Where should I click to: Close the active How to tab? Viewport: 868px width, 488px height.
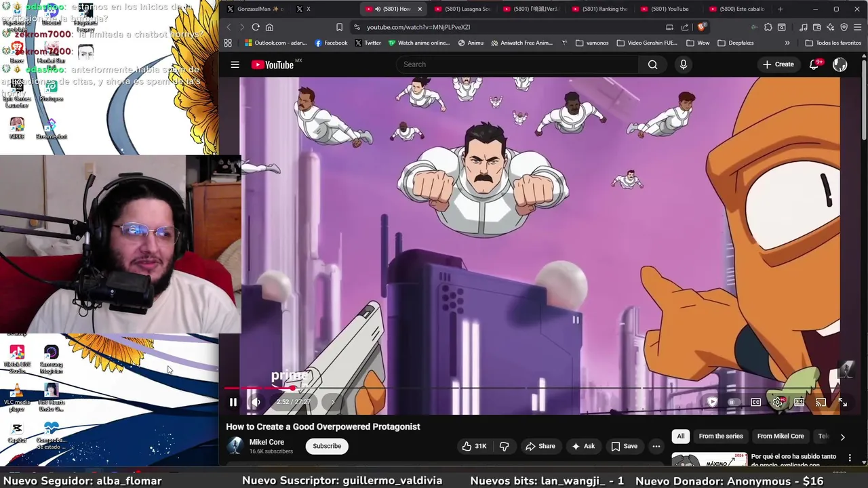pos(420,9)
